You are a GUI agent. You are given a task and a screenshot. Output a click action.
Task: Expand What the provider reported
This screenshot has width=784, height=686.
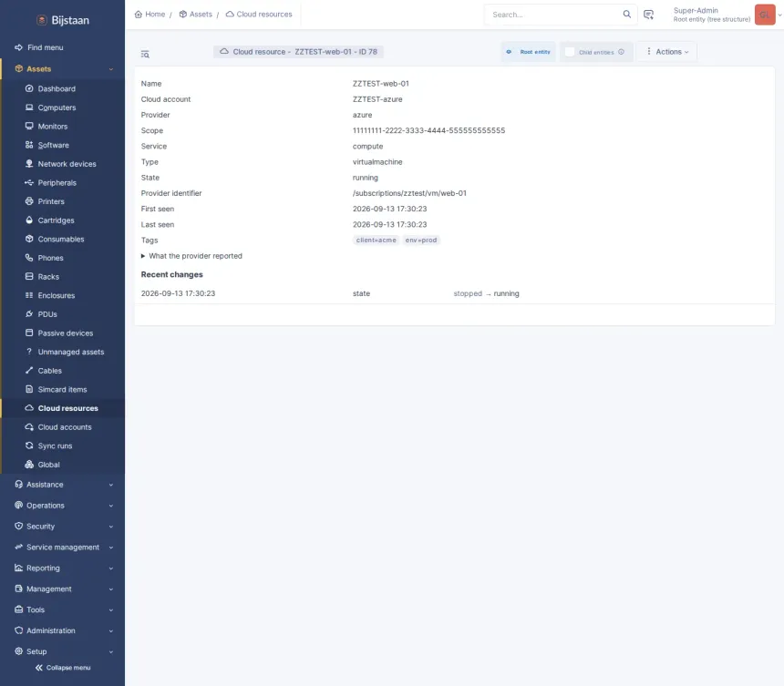point(191,256)
